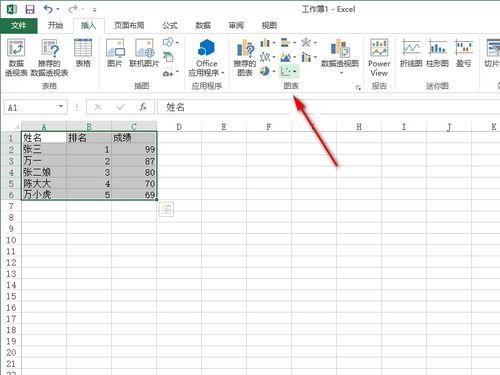Open the Charts group dialog launcher
Viewport: 500px width, 375px height.
coord(358,88)
